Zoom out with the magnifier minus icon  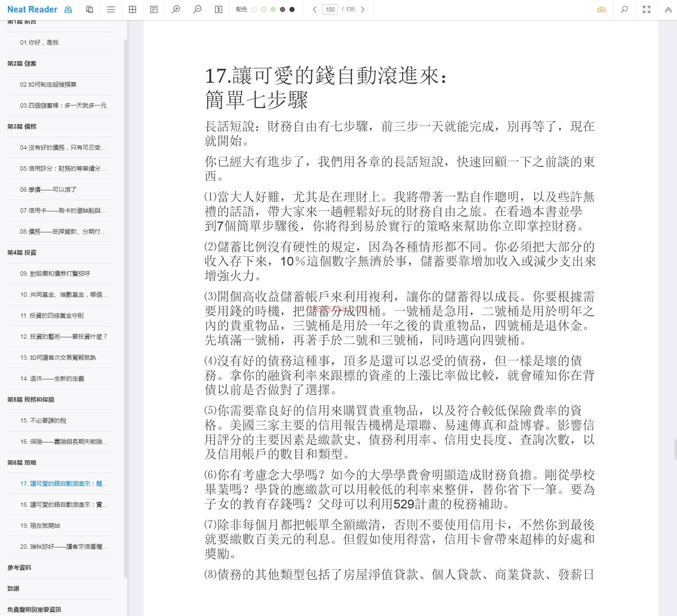(197, 9)
